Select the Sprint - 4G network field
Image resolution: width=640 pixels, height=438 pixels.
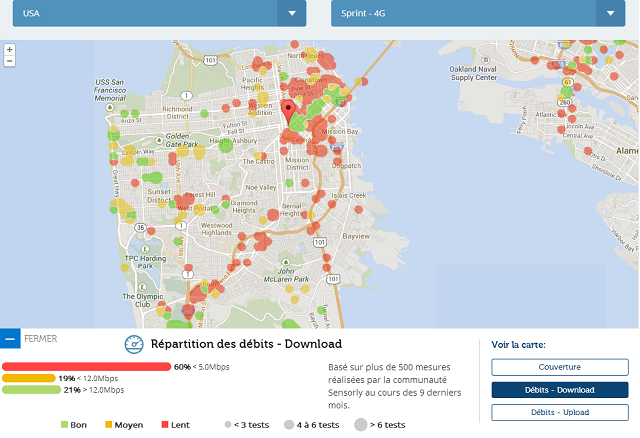point(478,13)
